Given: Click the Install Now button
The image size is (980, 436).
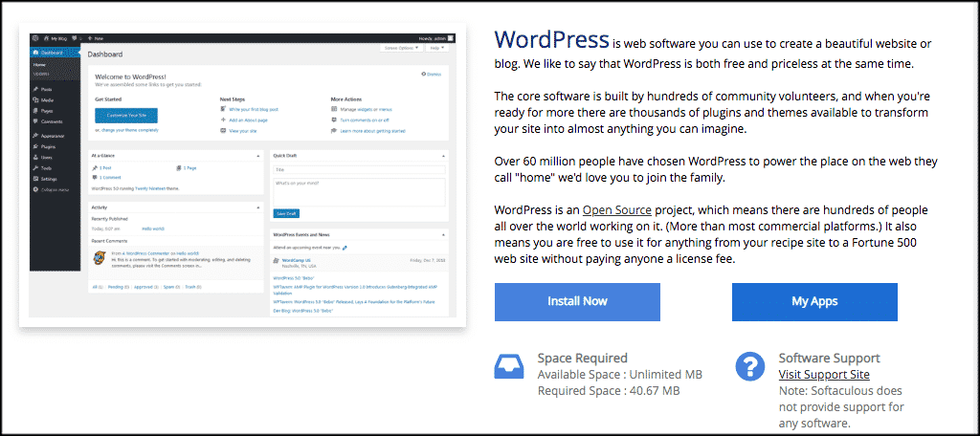Looking at the screenshot, I should 577,302.
